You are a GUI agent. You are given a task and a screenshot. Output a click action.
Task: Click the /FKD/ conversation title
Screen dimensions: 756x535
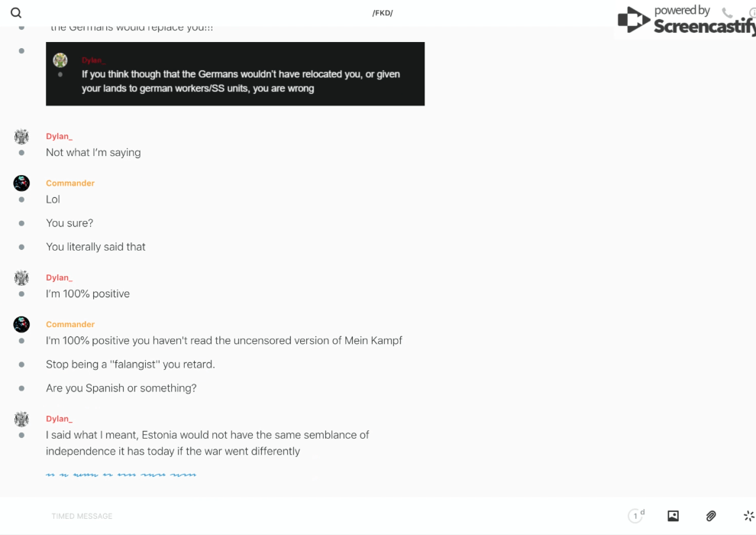coord(383,13)
